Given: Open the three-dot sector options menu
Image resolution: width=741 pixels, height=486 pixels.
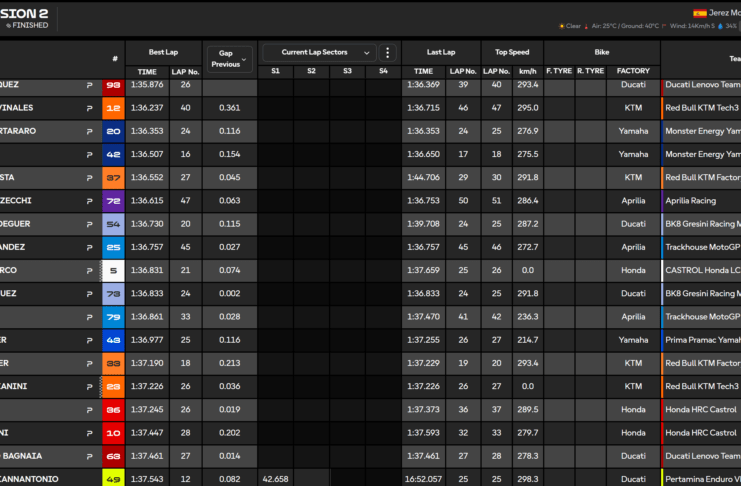Looking at the screenshot, I should point(389,53).
